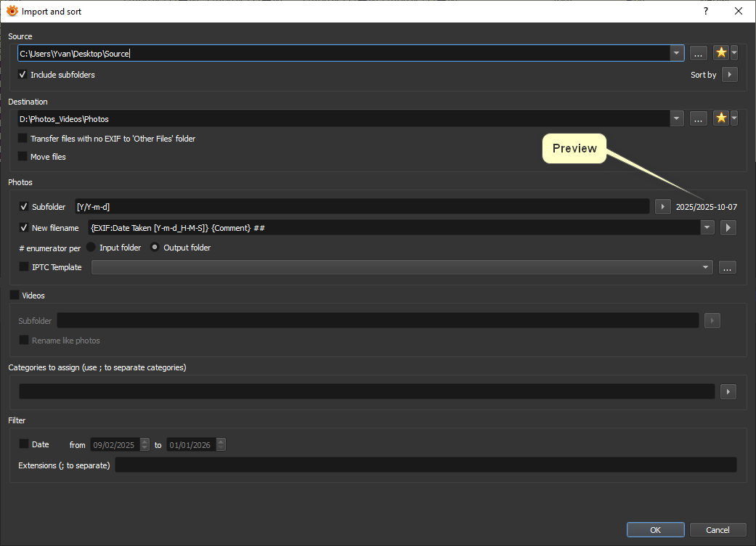Click in the Source path field
Screen dimensions: 756x546
344,53
